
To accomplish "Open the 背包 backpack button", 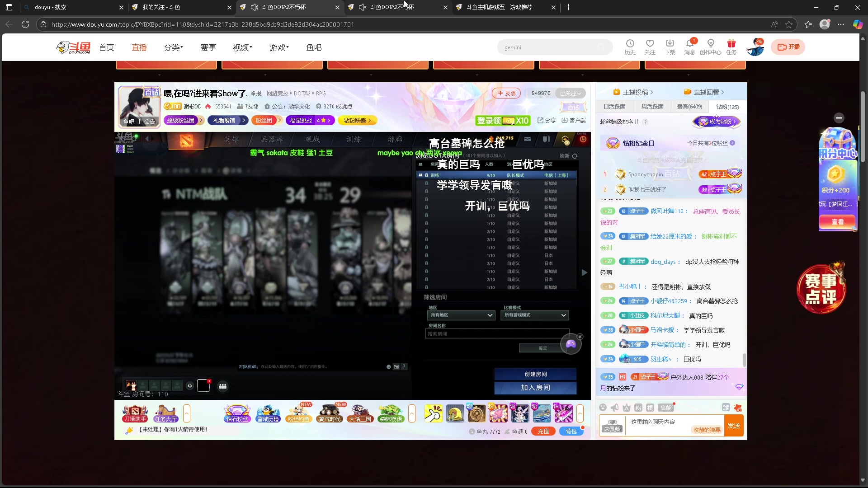I will (571, 431).
